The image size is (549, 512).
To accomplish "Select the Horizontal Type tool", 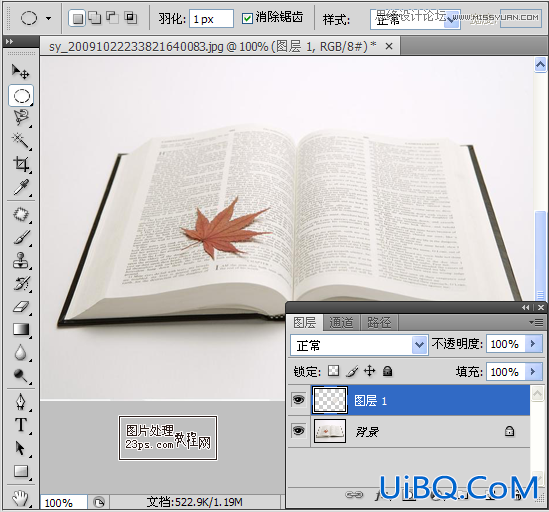I will (21, 425).
